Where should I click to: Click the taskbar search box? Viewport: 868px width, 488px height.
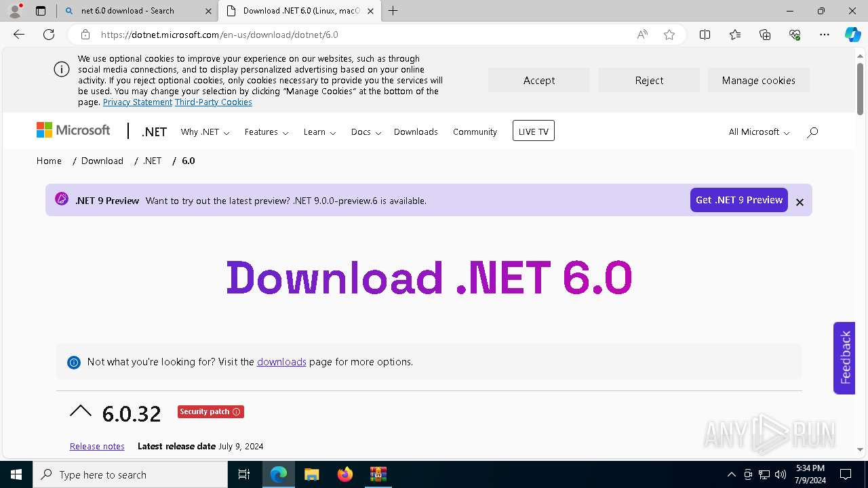[130, 474]
